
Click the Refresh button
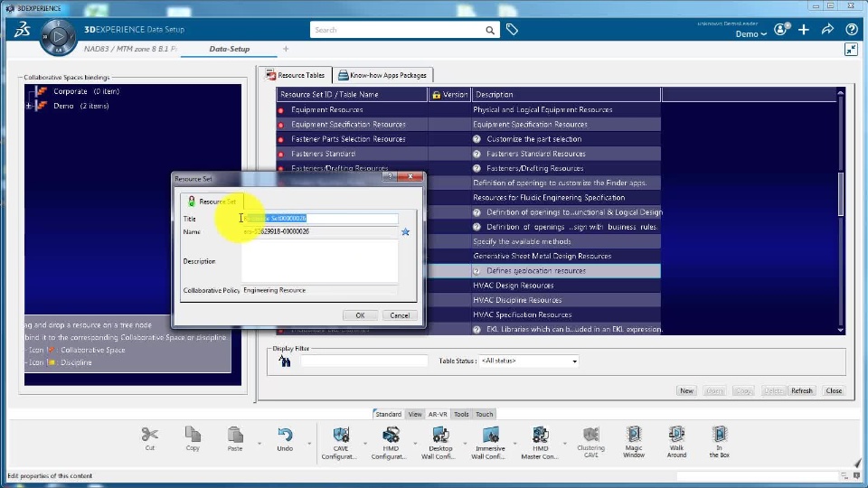[x=802, y=390]
